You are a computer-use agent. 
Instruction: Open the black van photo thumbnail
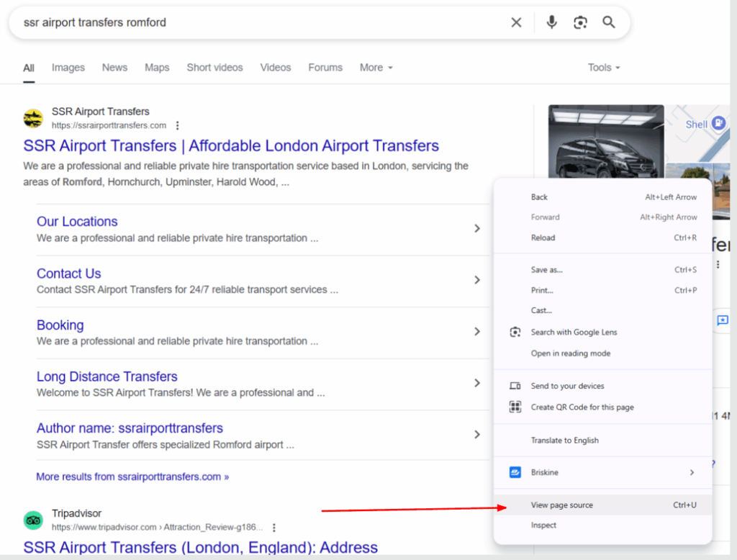pyautogui.click(x=605, y=140)
